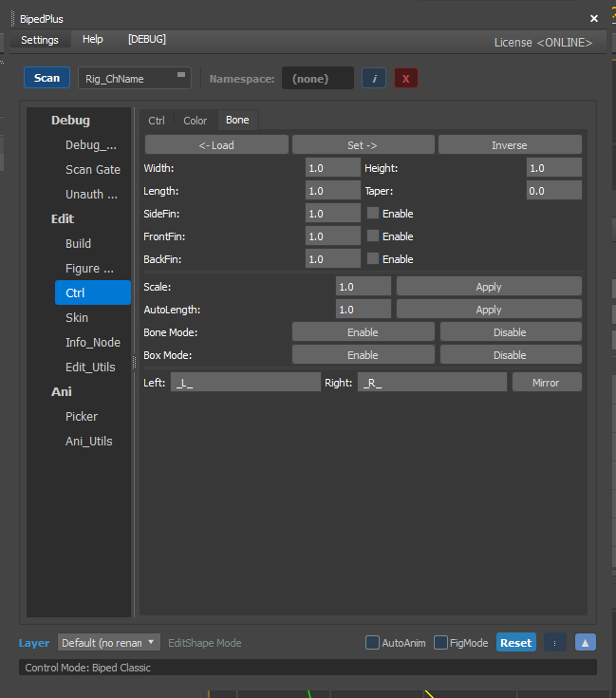This screenshot has height=698, width=616.
Task: Select Ani_Utils in the sidebar
Action: [x=92, y=442]
